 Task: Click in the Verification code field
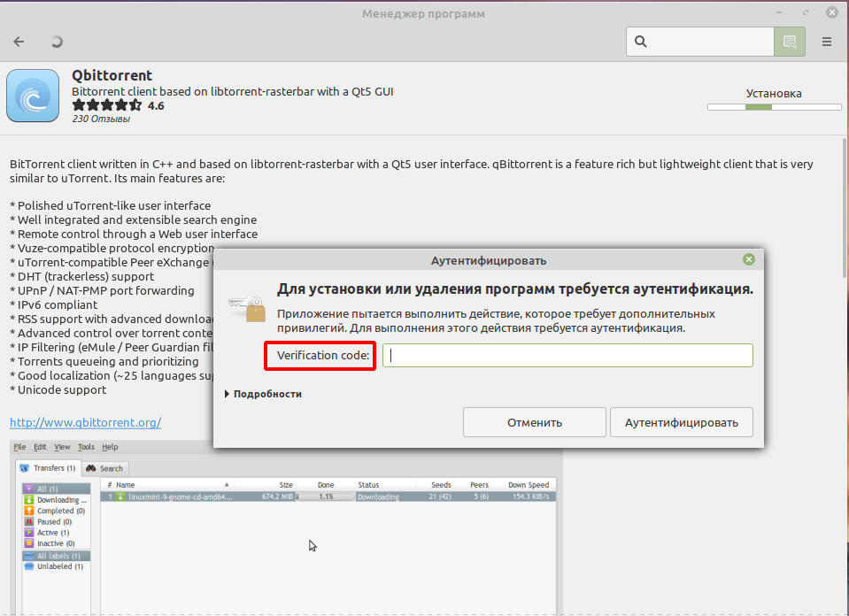pos(567,355)
